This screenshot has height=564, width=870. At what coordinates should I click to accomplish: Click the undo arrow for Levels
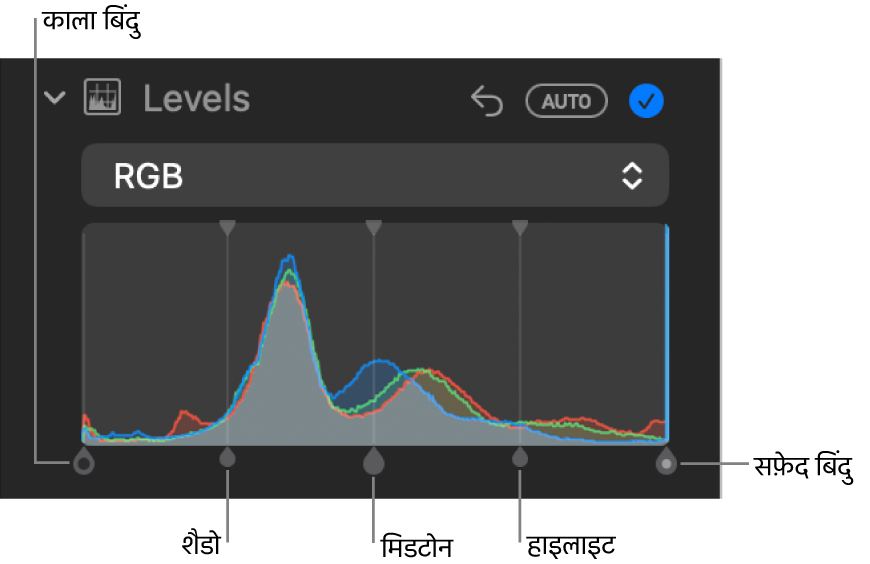click(x=487, y=100)
